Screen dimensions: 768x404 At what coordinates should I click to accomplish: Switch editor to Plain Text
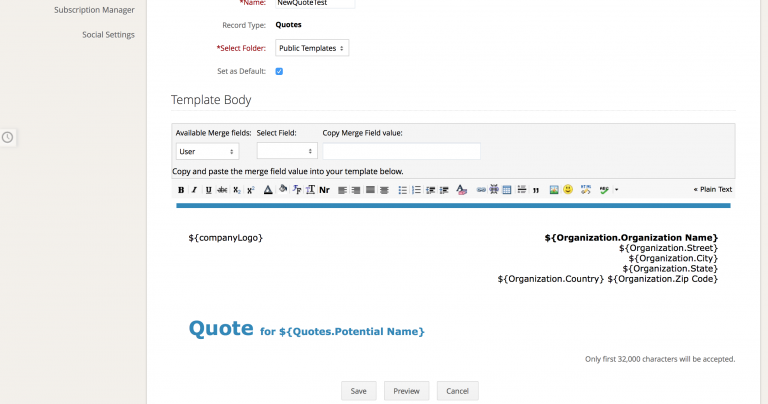713,190
